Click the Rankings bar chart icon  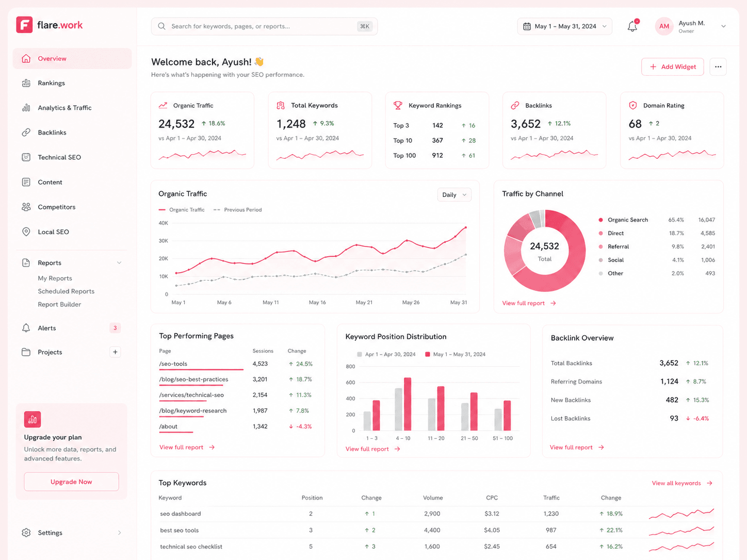pos(26,83)
